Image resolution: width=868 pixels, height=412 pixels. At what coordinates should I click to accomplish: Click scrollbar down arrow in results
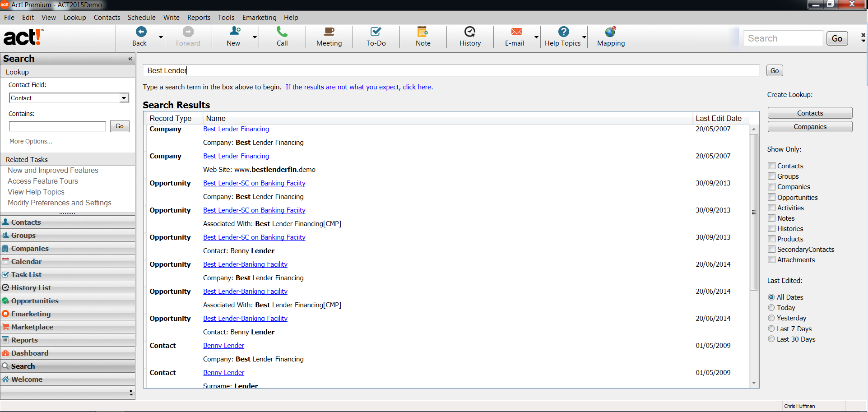point(753,383)
